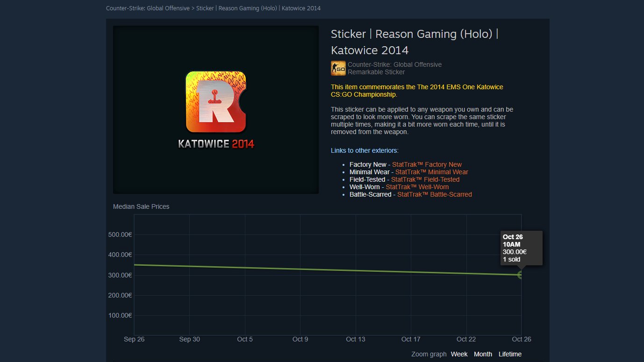Select the Field-Tested exterior
Viewport: 644px width, 362px height.
367,179
